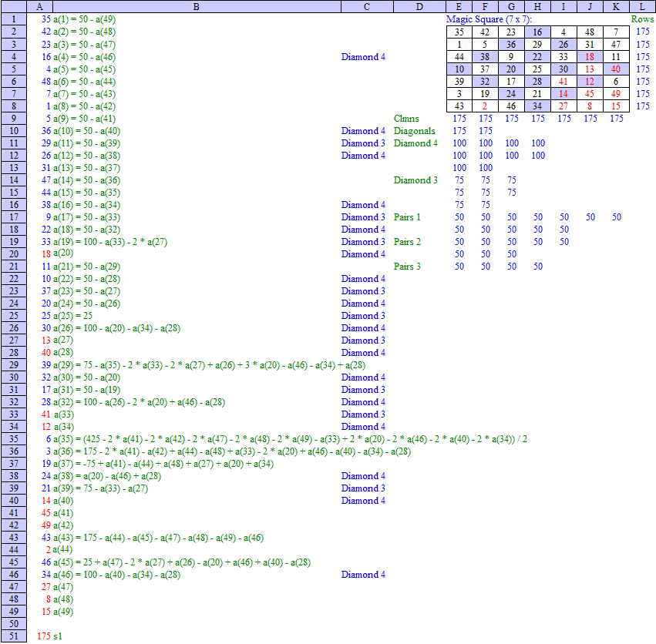This screenshot has width=656, height=644.
Task: Click the 'Diamond 4' label in row 46
Action: [363, 575]
